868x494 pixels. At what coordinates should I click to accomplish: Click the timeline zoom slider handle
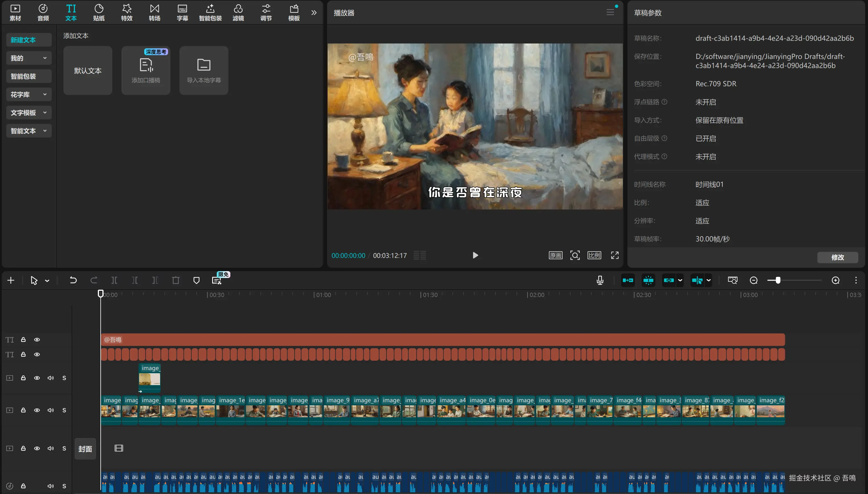pos(778,280)
